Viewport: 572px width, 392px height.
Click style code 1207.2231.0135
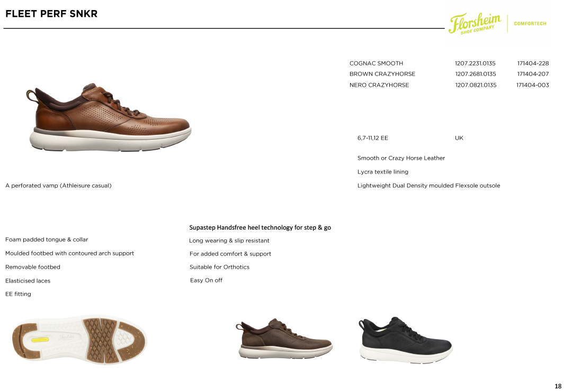point(475,63)
